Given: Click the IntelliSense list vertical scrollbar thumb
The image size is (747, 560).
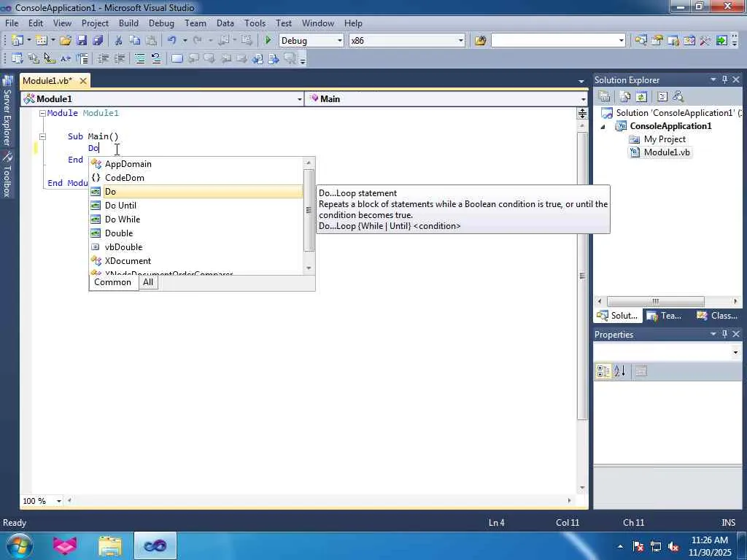Looking at the screenshot, I should click(x=309, y=210).
